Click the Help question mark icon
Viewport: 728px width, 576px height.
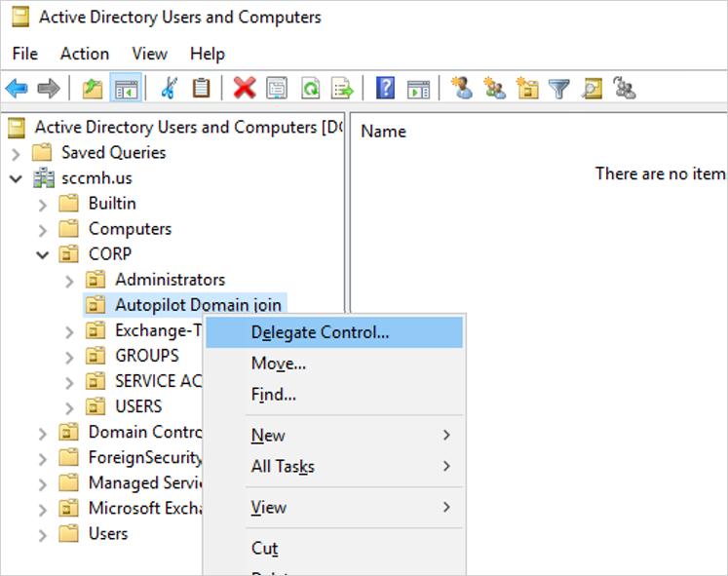click(385, 88)
